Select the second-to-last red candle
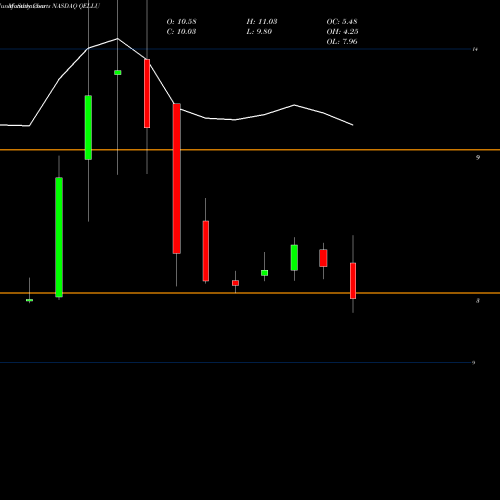The image size is (500, 500). [323, 258]
